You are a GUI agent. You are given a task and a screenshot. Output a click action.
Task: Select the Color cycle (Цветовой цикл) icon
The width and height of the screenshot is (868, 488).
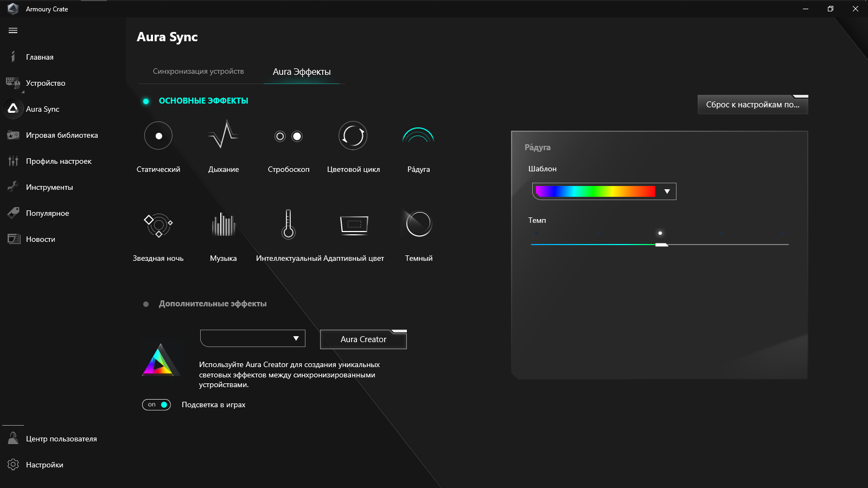353,136
